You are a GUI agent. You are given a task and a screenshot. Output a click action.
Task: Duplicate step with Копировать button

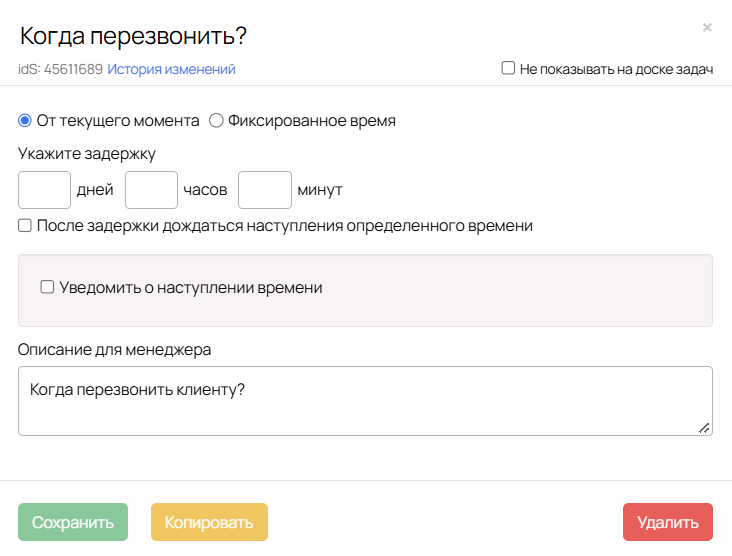pyautogui.click(x=209, y=522)
